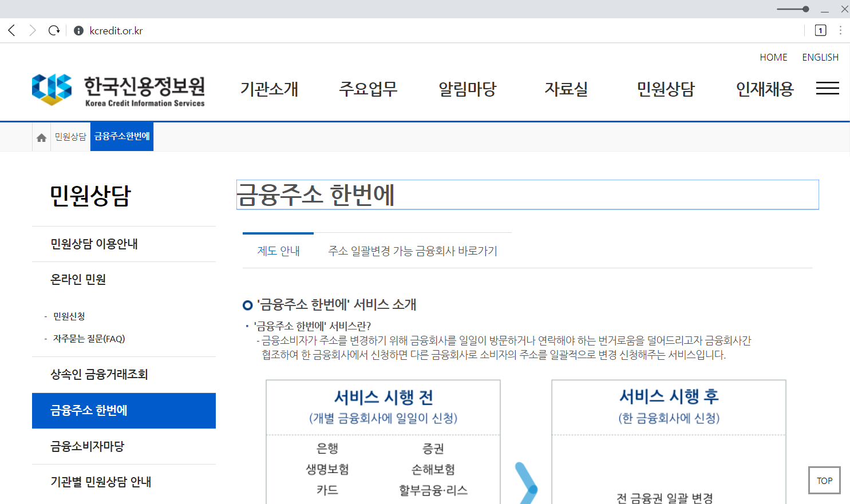Open 기관별 민원상담 안내 in sidebar
The width and height of the screenshot is (850, 504).
[x=124, y=482]
